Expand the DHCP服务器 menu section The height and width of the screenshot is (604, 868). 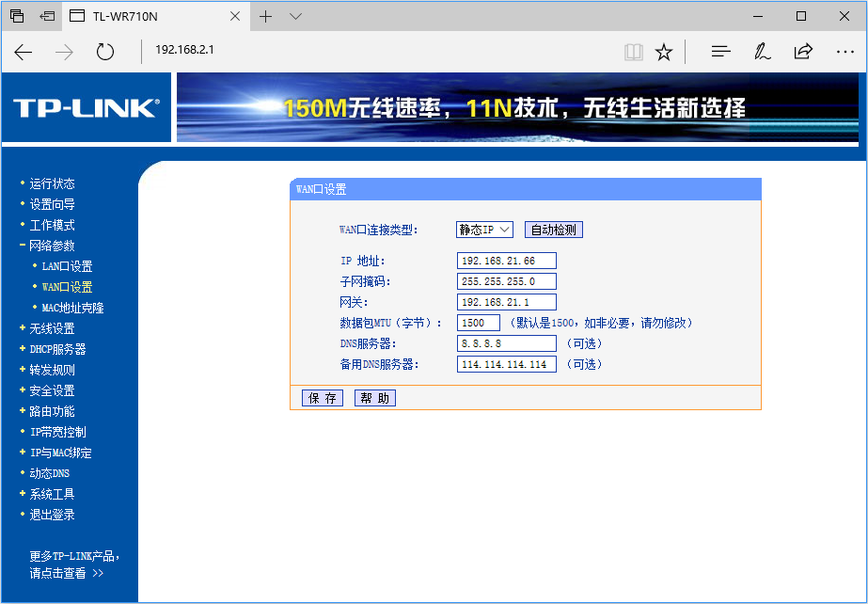[x=57, y=349]
